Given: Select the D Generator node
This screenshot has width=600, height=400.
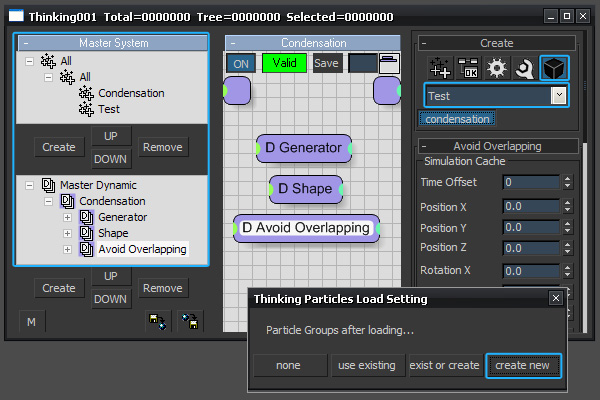Looking at the screenshot, I should 304,148.
